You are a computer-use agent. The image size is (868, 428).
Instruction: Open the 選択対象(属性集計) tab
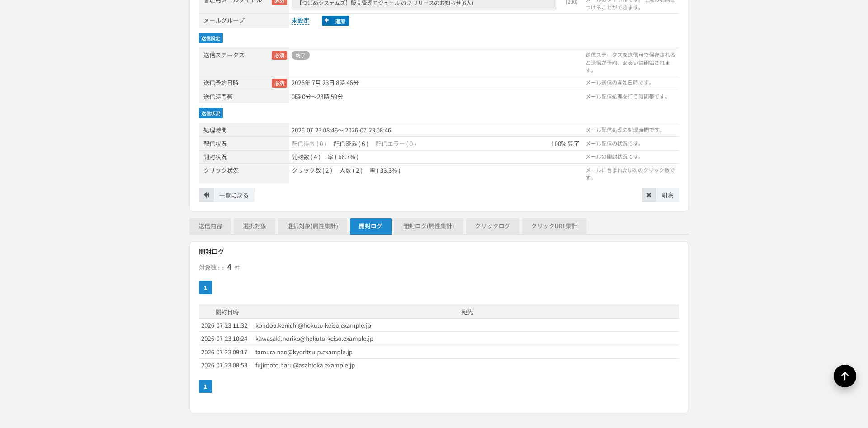pyautogui.click(x=312, y=226)
